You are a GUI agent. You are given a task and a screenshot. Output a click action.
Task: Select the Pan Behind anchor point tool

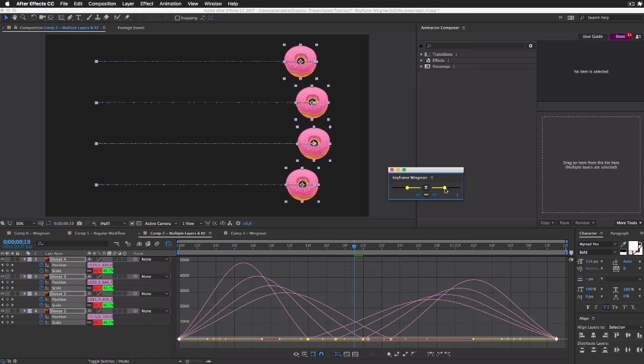coord(50,17)
